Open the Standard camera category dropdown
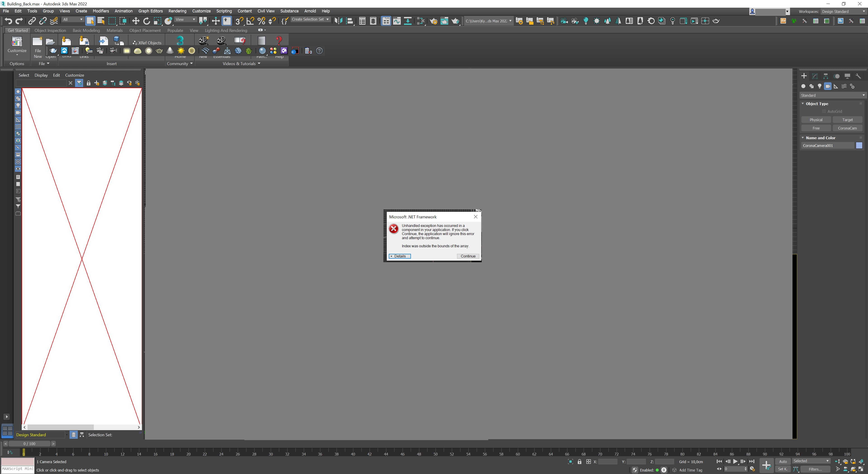868x474 pixels. (832, 95)
